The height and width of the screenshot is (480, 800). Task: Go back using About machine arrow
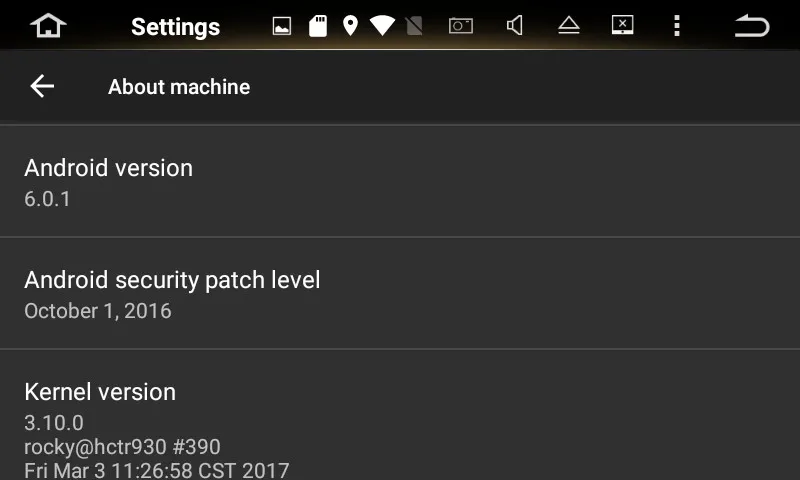[x=42, y=86]
